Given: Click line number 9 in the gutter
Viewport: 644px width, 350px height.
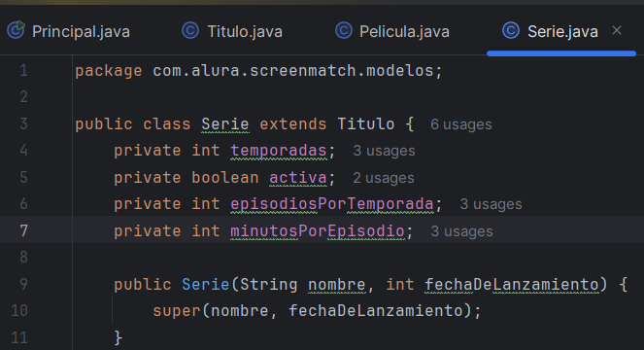Looking at the screenshot, I should click(x=24, y=284).
